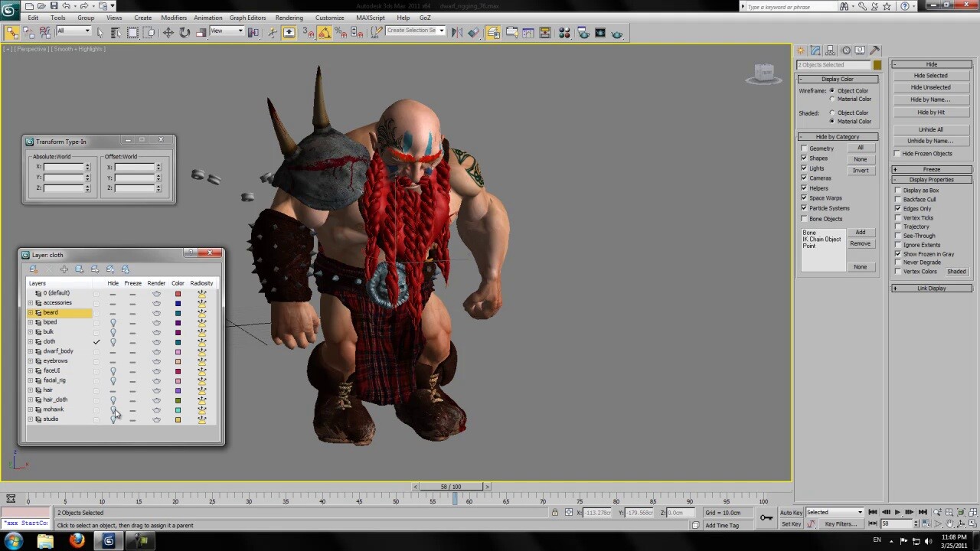
Task: Enable the Angle Snap toggle
Action: pos(324,31)
